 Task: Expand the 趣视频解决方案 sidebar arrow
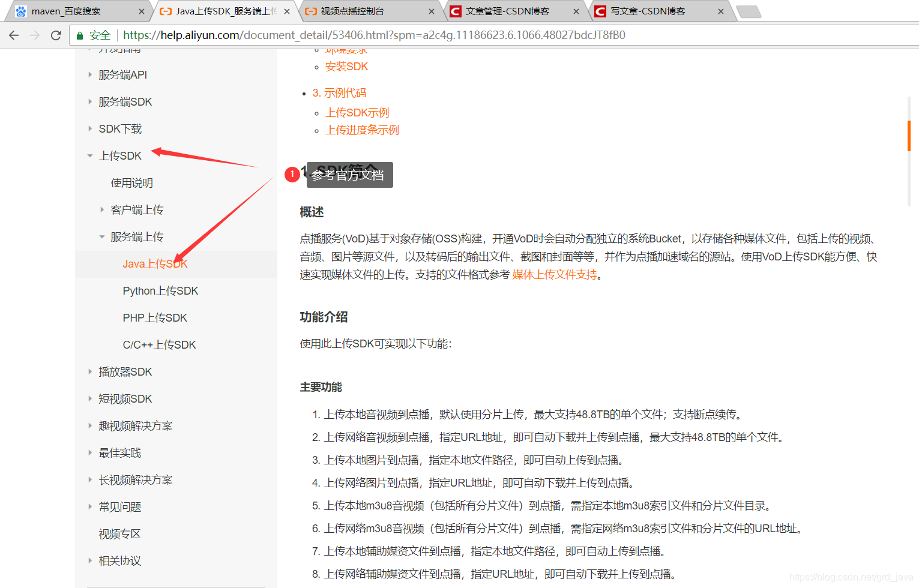[90, 426]
